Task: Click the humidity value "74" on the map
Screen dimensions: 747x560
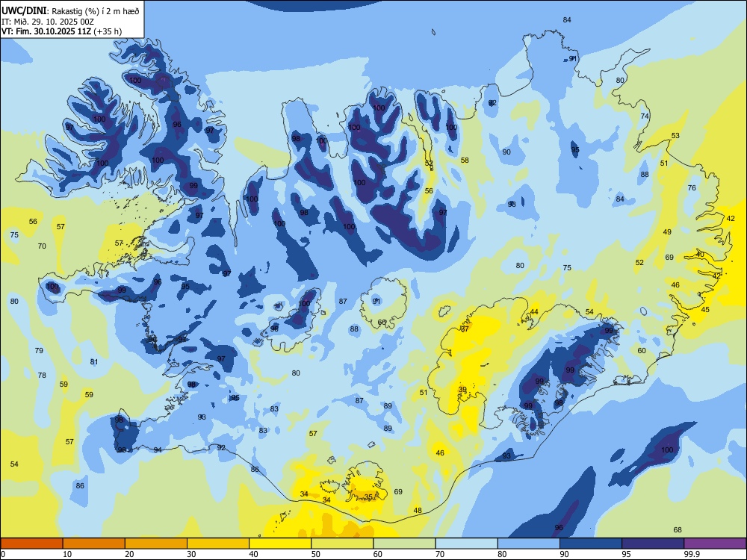Action: click(645, 116)
